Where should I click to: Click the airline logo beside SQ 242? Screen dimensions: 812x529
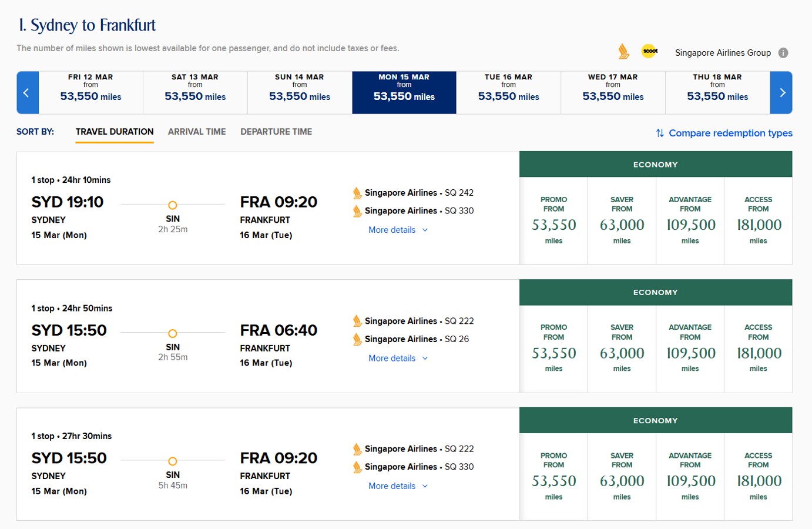click(357, 193)
